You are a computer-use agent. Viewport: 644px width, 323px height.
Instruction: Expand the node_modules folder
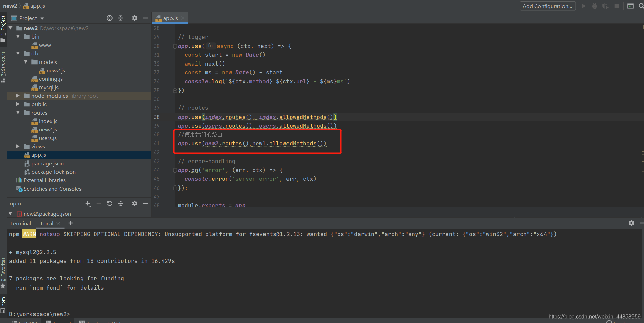[x=18, y=96]
